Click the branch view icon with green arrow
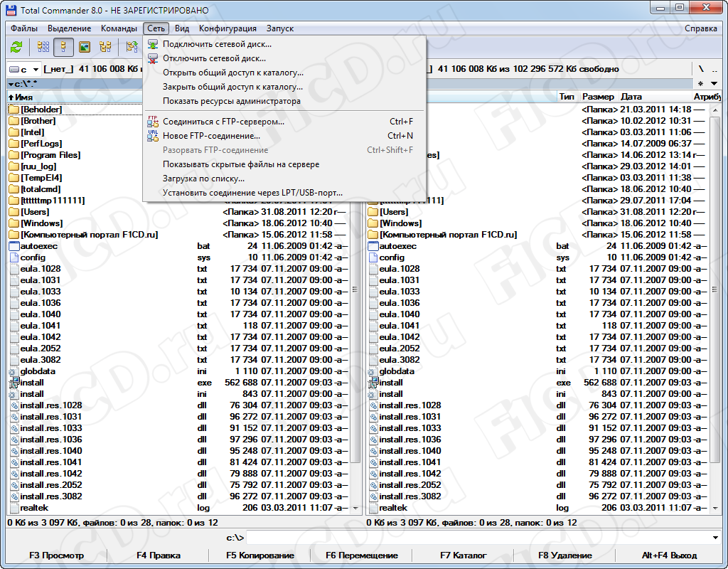Screen dimensions: 728x569 (x=132, y=47)
